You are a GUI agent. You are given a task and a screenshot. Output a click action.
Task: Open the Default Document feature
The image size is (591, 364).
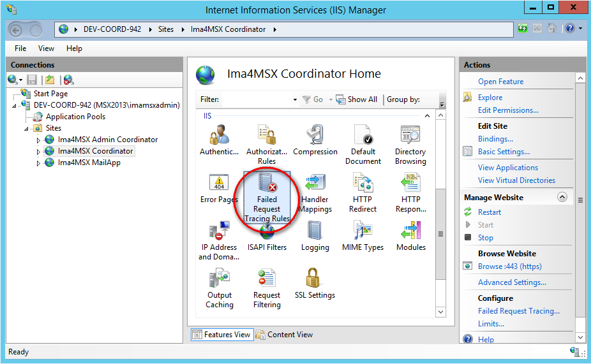tap(363, 145)
